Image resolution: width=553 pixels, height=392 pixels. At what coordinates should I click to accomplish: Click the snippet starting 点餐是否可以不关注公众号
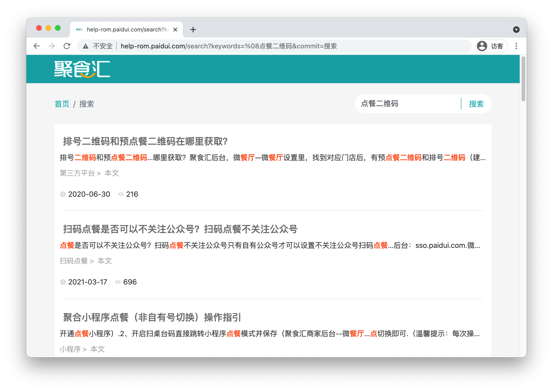(x=270, y=246)
